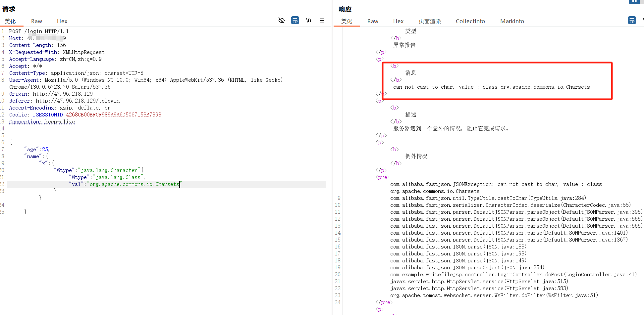Toggle word wrap in request panel

tap(295, 21)
